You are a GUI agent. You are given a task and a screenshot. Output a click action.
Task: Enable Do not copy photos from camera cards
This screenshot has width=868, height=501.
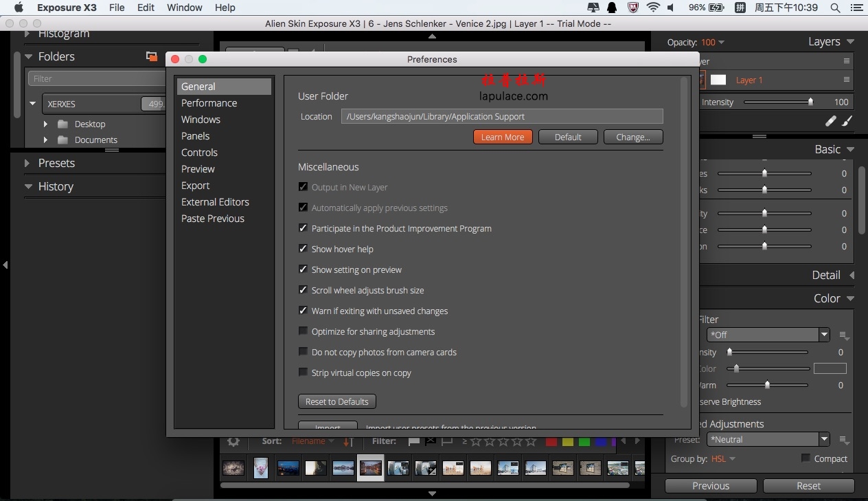tap(303, 352)
